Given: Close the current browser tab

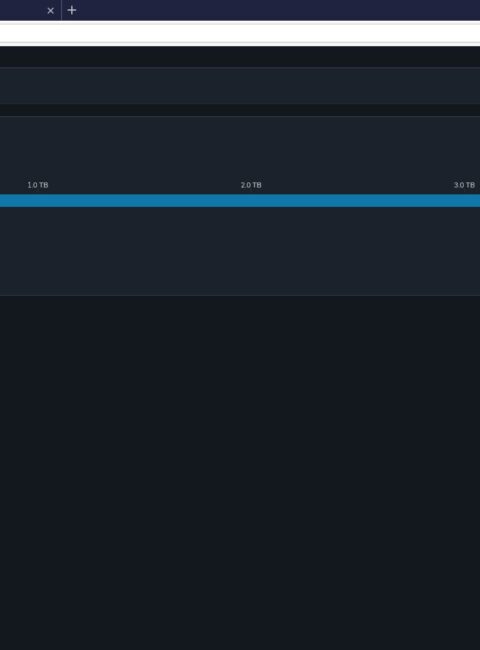Looking at the screenshot, I should 51,11.
